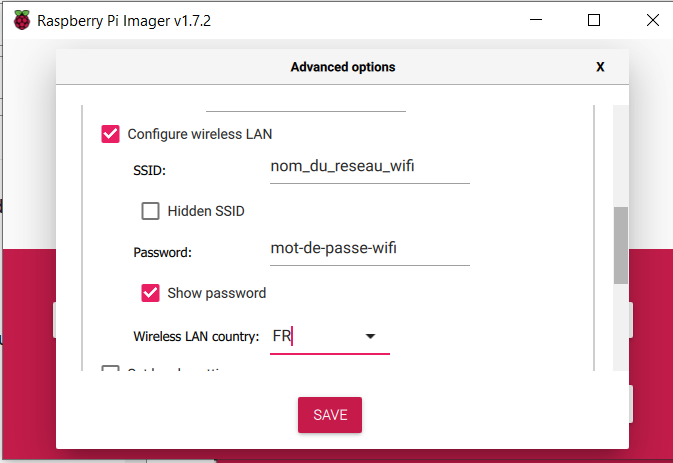
Task: Click the scrollbar track below the thumb
Action: 621,326
